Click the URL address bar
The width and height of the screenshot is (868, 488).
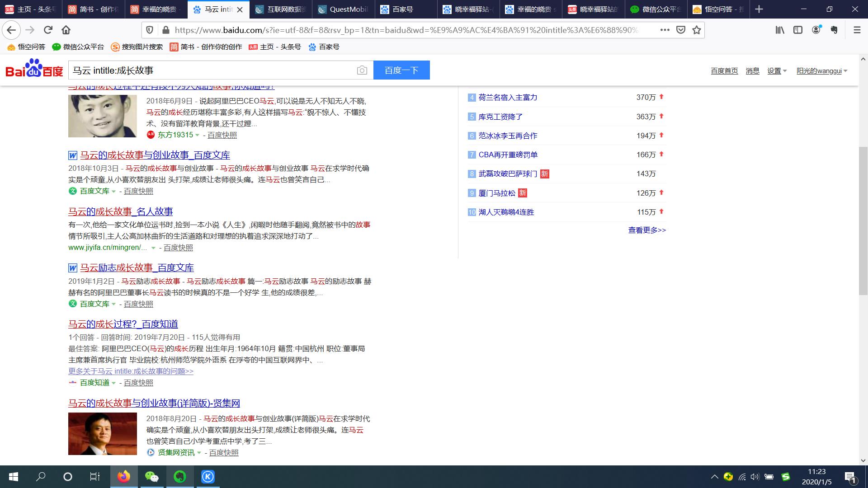pyautogui.click(x=407, y=30)
